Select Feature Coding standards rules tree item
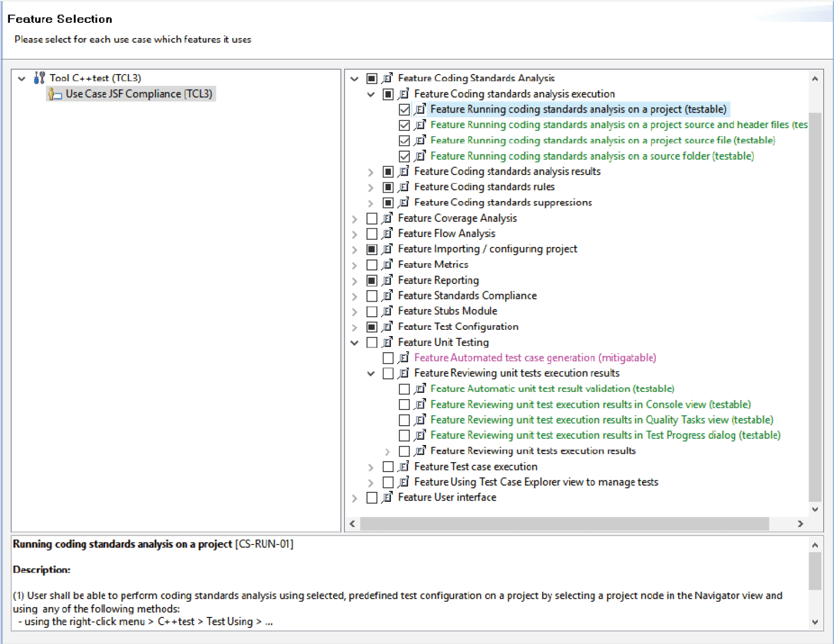The image size is (834, 644). pos(484,187)
